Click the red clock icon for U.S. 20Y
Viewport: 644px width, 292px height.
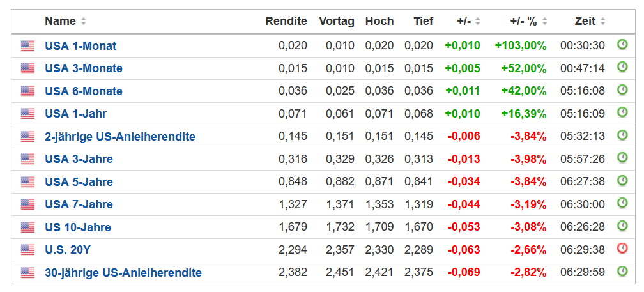coord(622,249)
